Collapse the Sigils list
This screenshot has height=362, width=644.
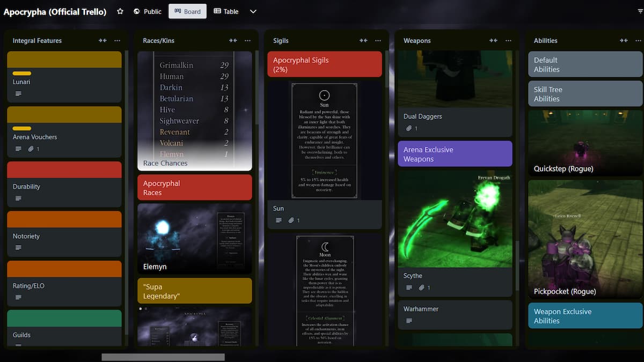click(363, 41)
